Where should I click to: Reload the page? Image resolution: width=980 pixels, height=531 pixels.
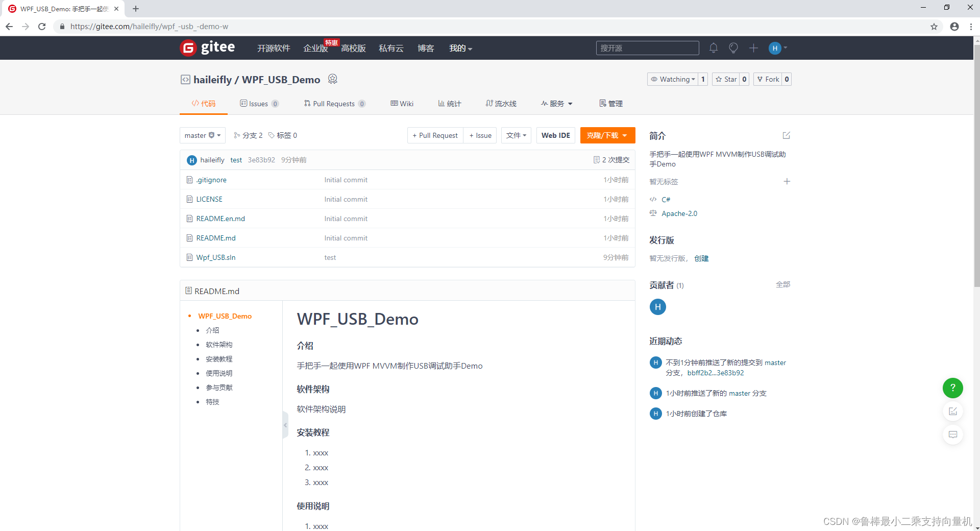42,27
